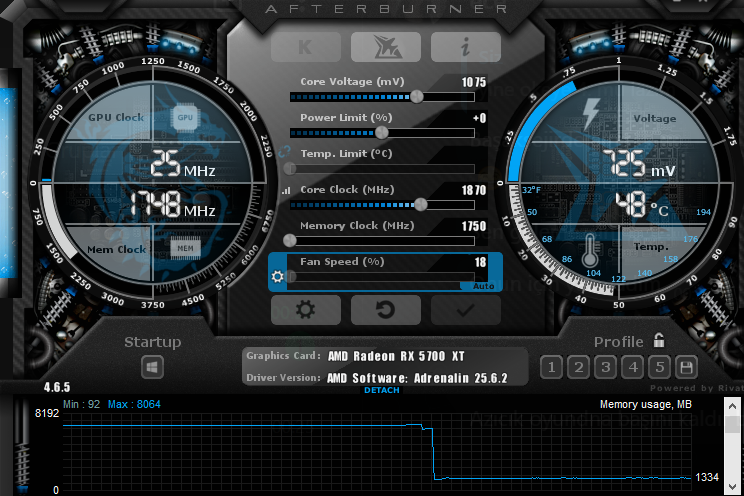Viewport: 744px width, 496px height.
Task: Toggle the fan speed Auto mode
Action: point(484,286)
